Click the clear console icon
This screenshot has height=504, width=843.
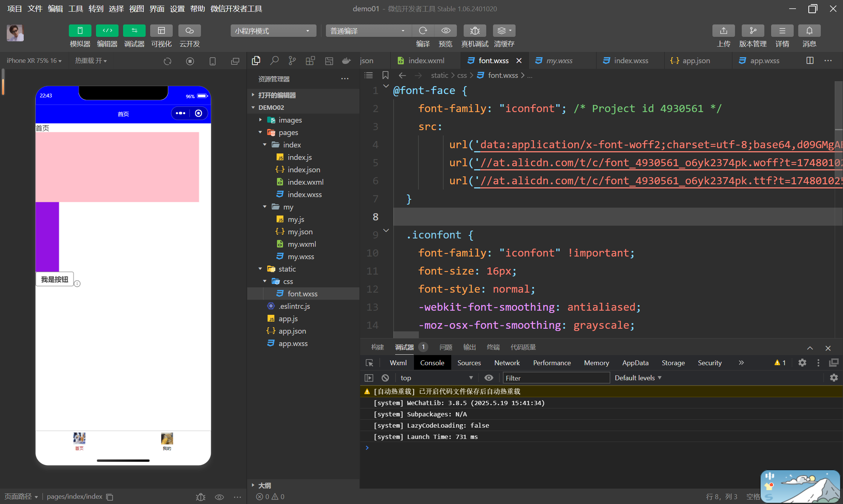[385, 378]
